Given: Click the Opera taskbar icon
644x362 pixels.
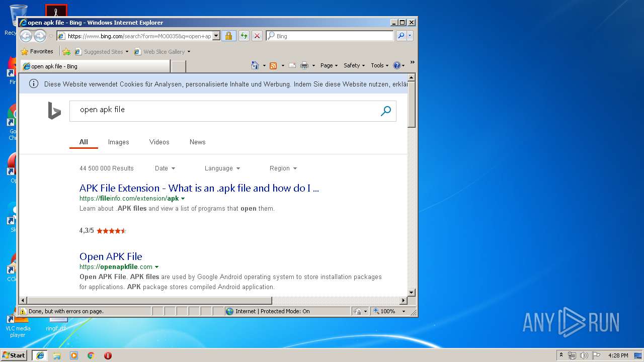Looking at the screenshot, I should click(108, 355).
